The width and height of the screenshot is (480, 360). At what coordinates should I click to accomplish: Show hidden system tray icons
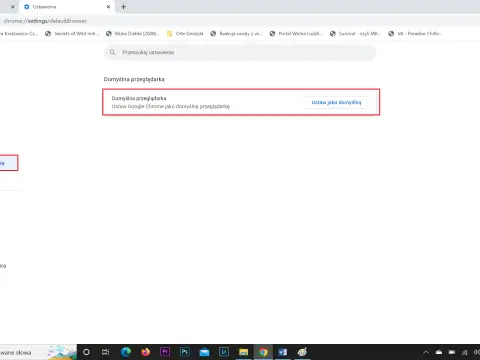(x=426, y=352)
